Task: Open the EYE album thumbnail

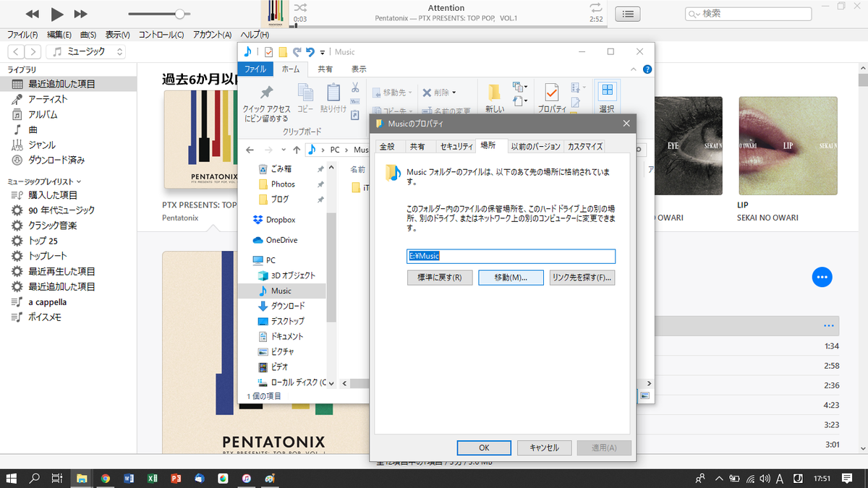Action: click(687, 146)
